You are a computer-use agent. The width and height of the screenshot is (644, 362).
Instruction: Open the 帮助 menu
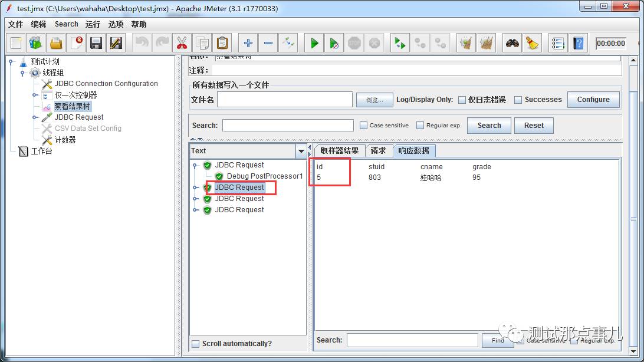[139, 24]
